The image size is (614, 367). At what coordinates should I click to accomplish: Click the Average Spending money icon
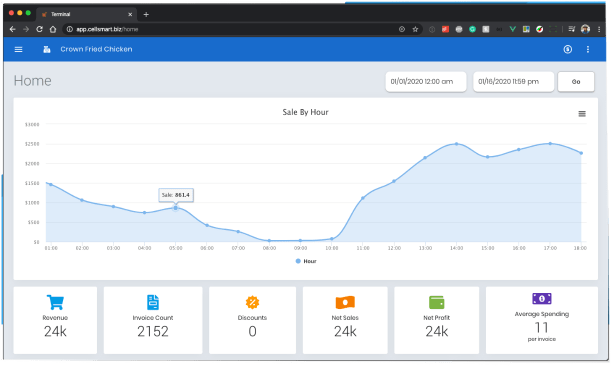[542, 298]
